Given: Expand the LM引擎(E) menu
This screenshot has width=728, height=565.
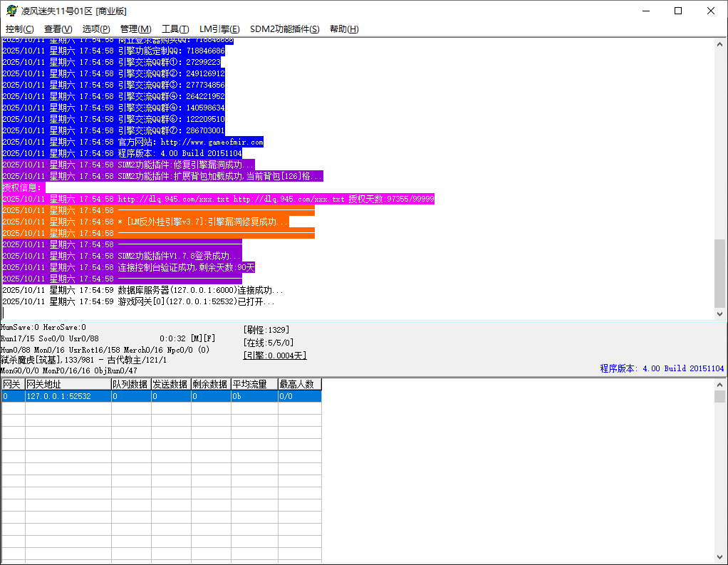Looking at the screenshot, I should coord(219,29).
